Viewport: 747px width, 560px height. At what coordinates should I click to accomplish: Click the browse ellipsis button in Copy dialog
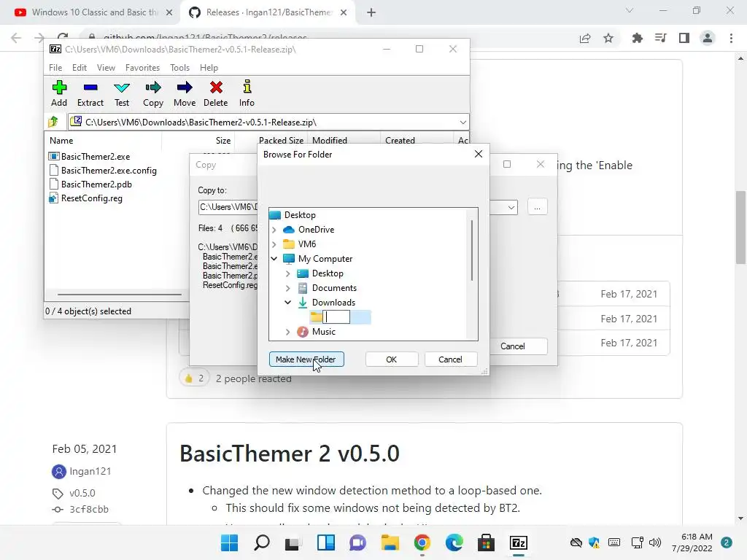(537, 207)
